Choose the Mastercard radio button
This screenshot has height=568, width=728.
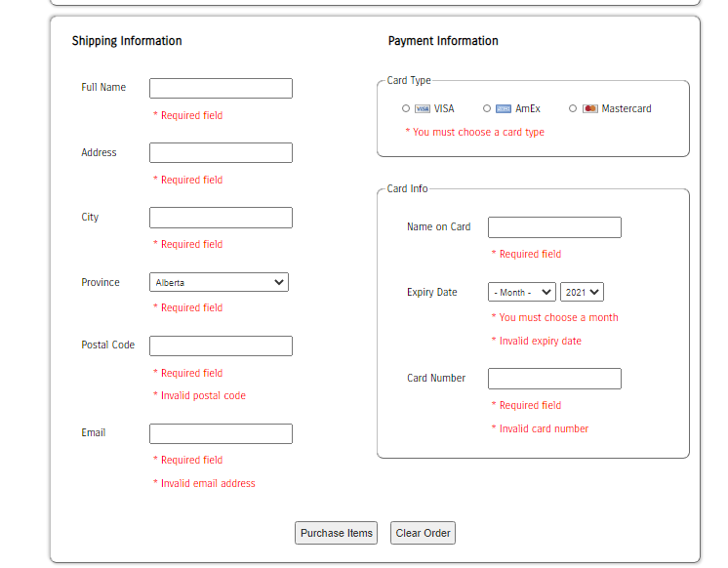click(573, 108)
